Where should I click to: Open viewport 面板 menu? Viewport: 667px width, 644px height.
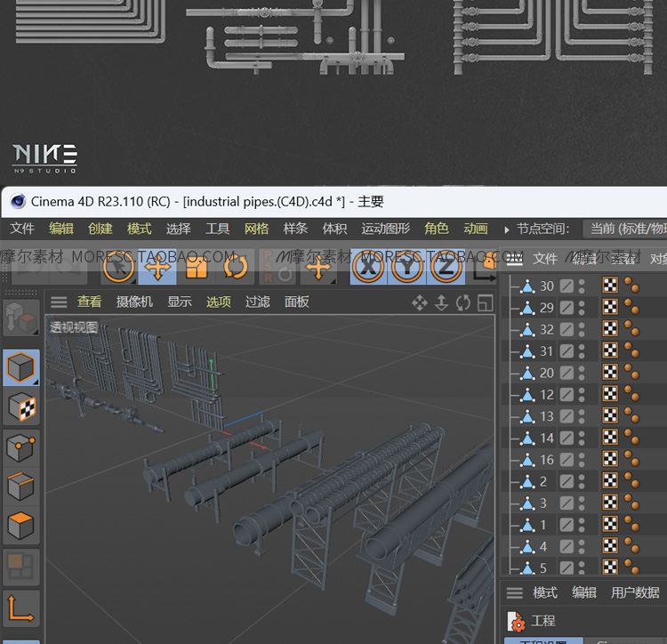pyautogui.click(x=297, y=302)
